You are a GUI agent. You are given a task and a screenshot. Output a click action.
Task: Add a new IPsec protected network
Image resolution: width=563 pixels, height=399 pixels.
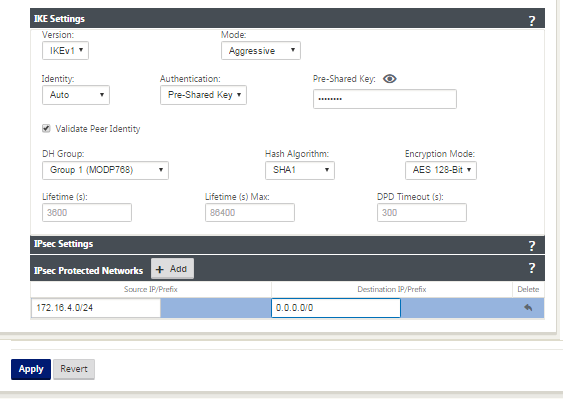[172, 269]
